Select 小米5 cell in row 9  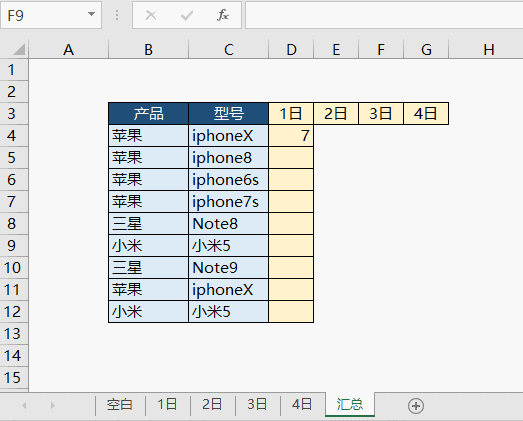(x=228, y=246)
